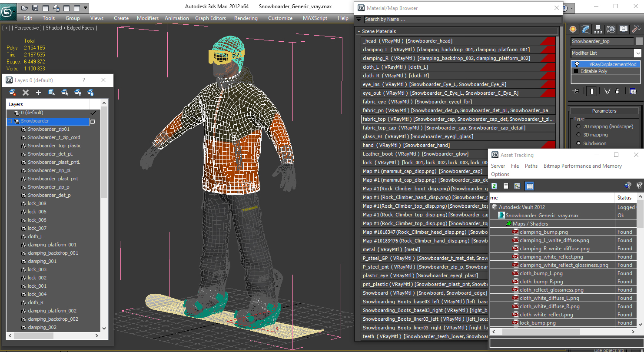644x352 pixels.
Task: Click Tree View icon in Asset Tracking toolbar
Action: click(x=517, y=186)
